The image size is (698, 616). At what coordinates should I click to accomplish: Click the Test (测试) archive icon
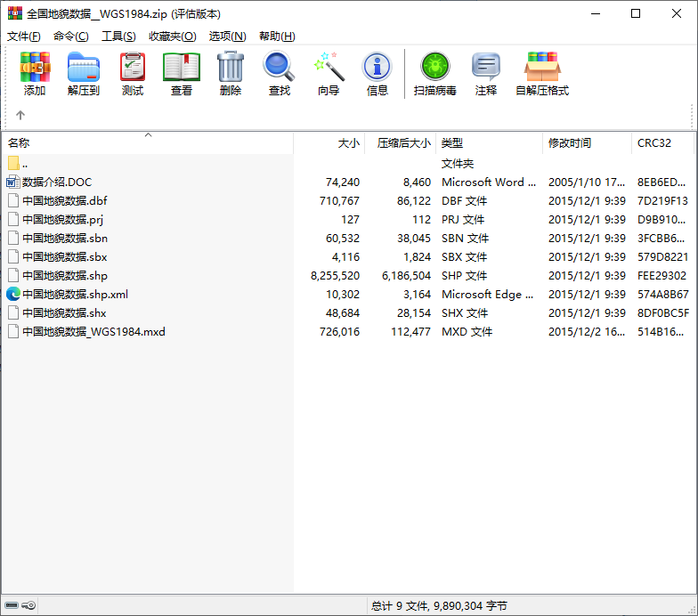[133, 67]
